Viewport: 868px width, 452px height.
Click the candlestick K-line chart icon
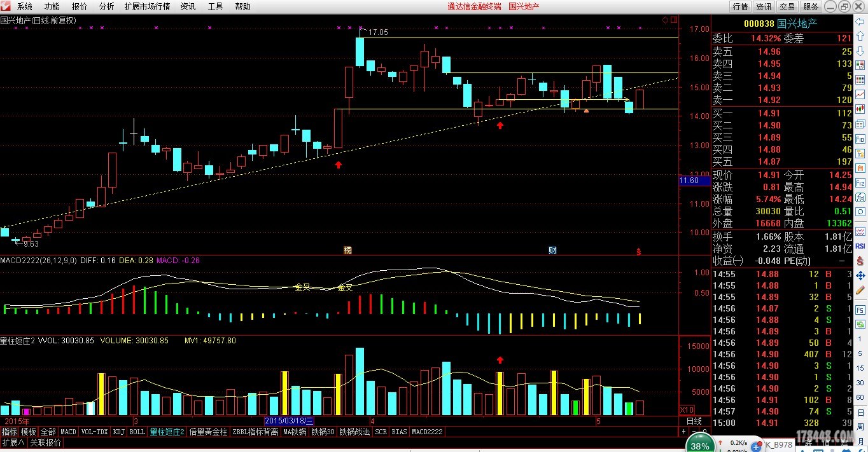coord(860,108)
